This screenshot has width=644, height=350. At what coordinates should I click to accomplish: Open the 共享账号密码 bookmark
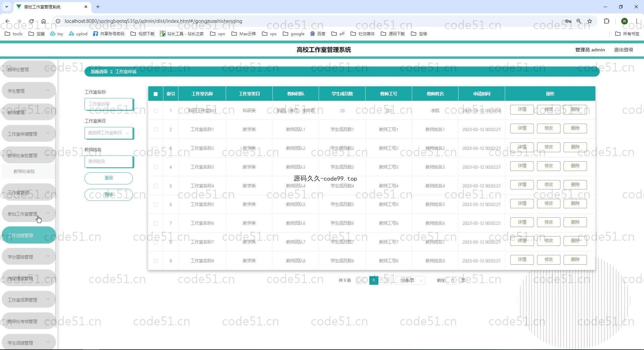109,34
